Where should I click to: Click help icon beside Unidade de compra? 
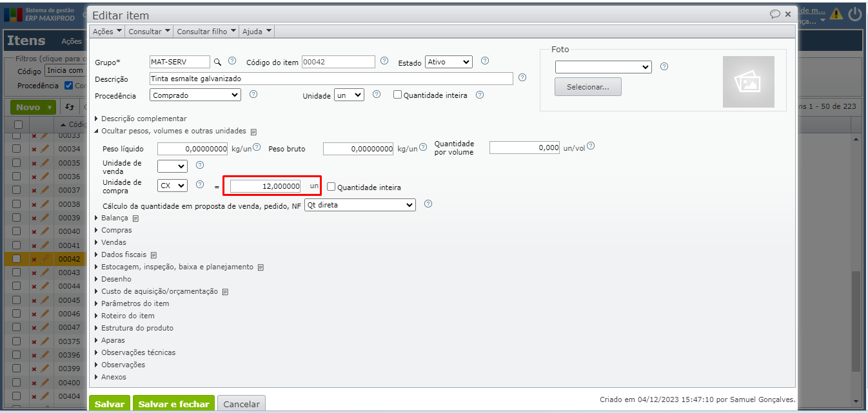[200, 185]
